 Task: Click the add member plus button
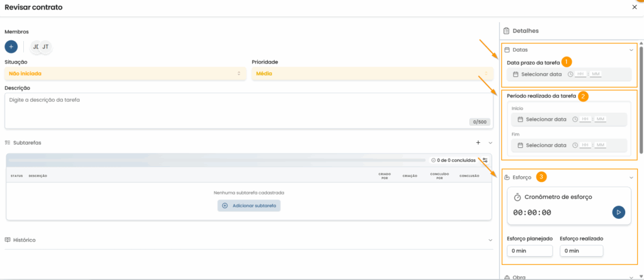(11, 47)
